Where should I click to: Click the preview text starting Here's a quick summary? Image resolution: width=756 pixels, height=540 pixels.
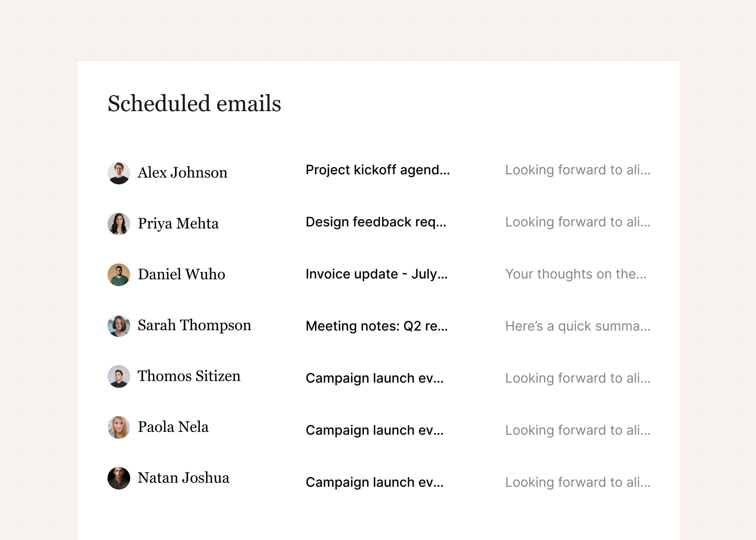coord(577,326)
